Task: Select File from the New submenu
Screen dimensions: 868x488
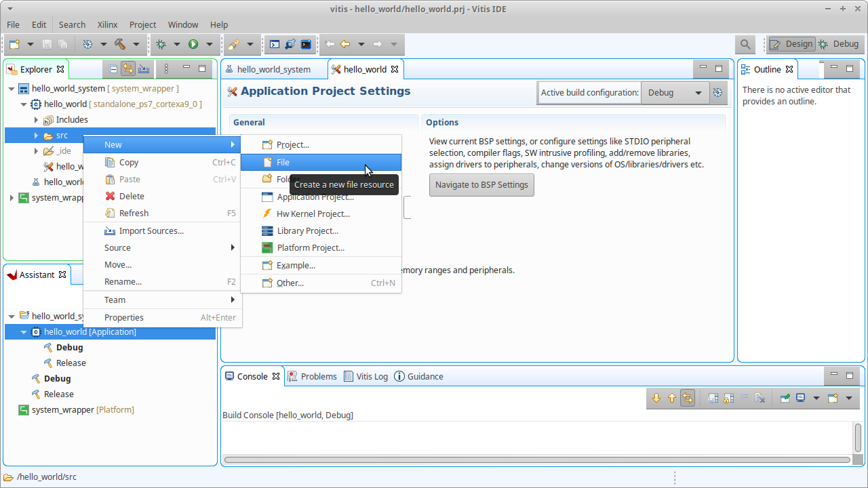Action: click(x=283, y=162)
